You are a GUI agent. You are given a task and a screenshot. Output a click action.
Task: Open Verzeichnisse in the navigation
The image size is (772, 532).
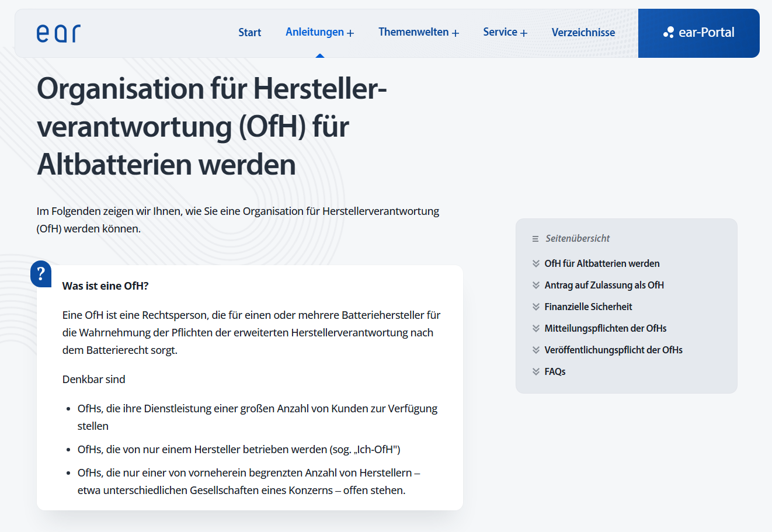[x=583, y=33]
